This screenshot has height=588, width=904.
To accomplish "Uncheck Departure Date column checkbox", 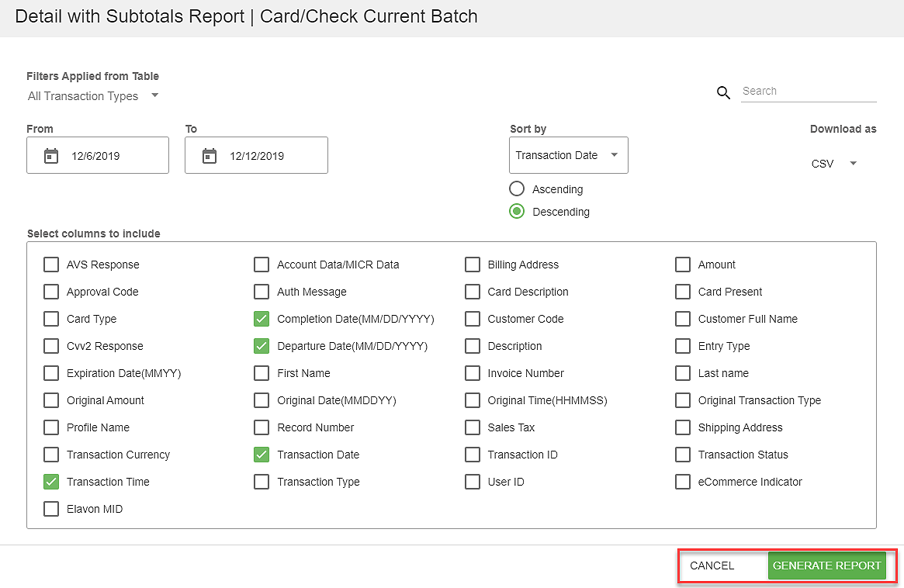I will 262,346.
